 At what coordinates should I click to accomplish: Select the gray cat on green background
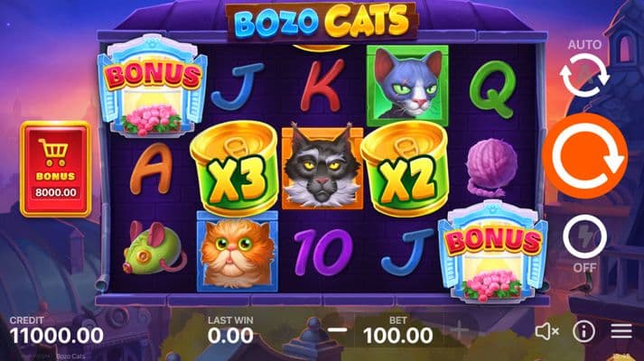(407, 86)
